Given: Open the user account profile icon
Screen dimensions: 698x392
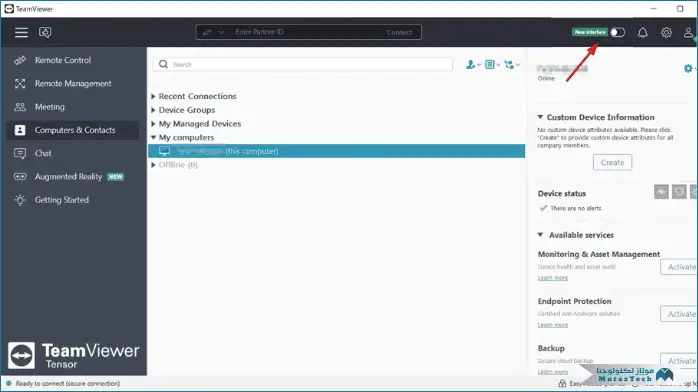Looking at the screenshot, I should click(x=688, y=32).
